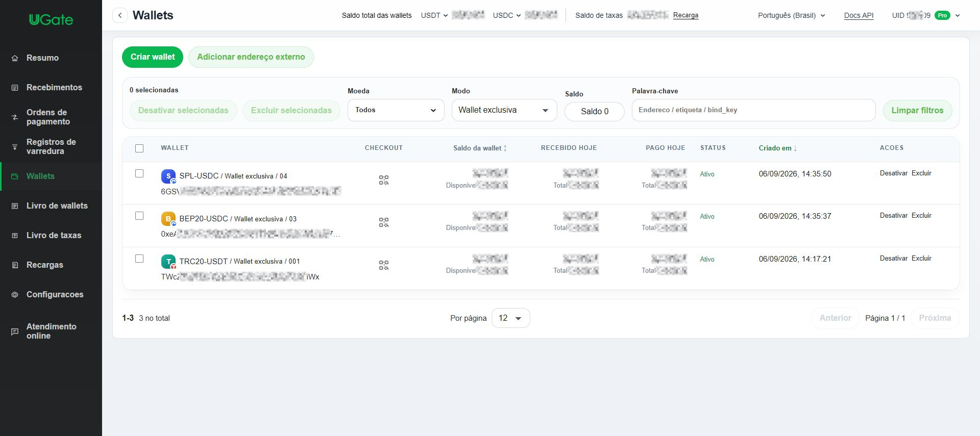
Task: Click the Resumo home icon
Action: pyautogui.click(x=15, y=58)
